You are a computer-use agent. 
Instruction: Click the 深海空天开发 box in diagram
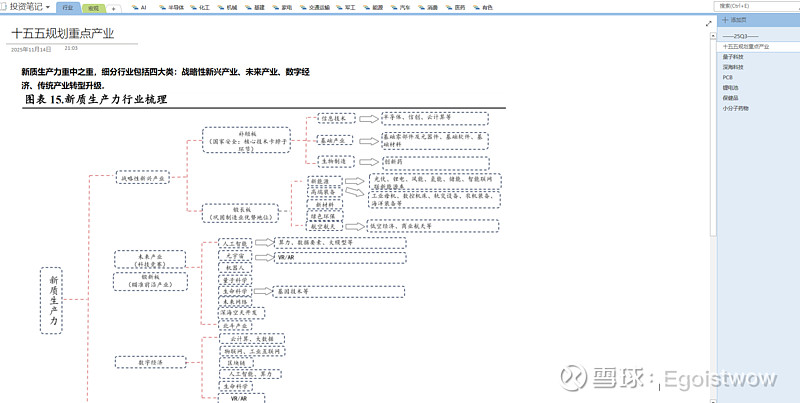click(241, 313)
